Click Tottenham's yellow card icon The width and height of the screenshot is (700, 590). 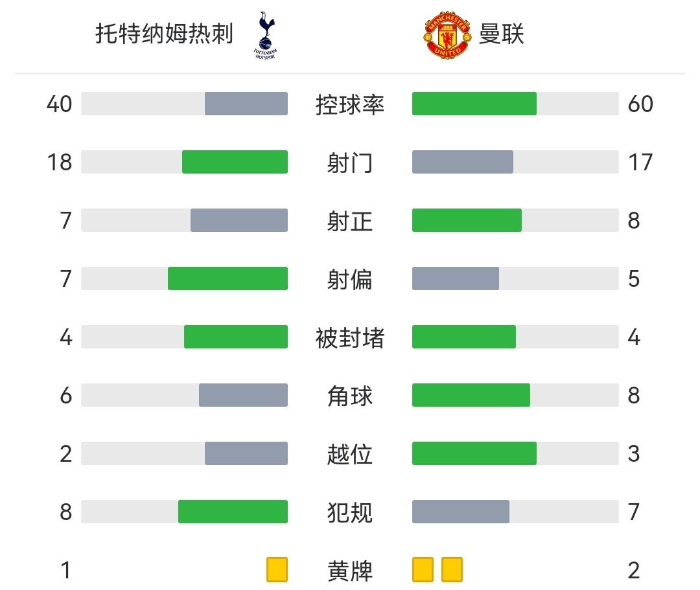pos(277,570)
